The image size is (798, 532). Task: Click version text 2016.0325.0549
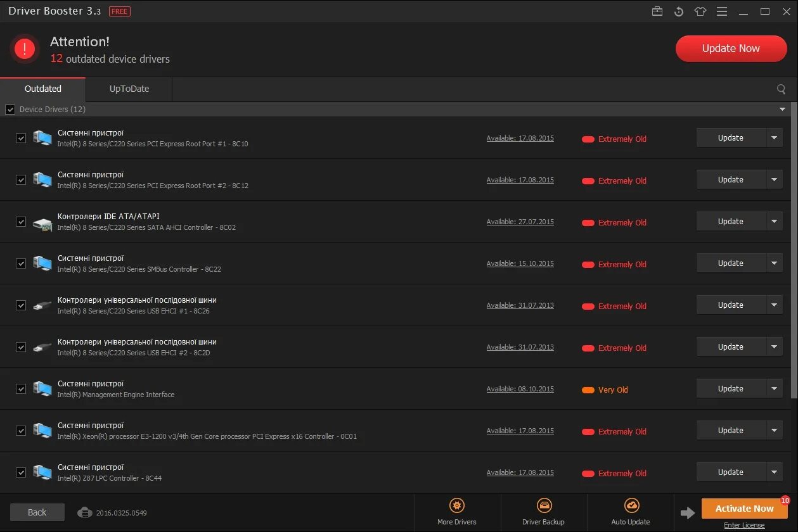coord(122,513)
